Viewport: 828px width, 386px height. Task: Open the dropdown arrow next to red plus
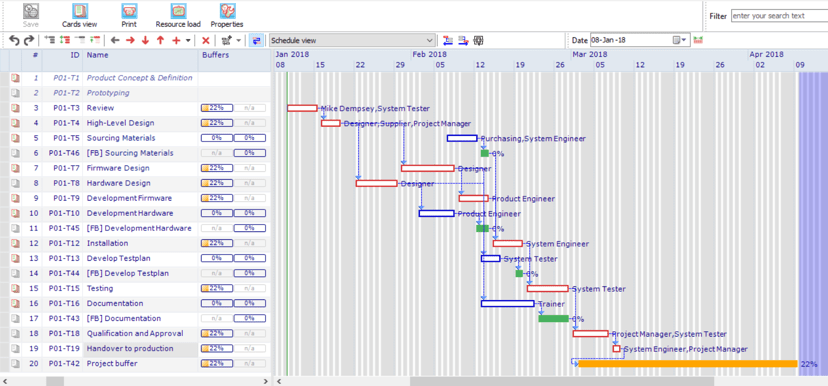(x=188, y=40)
